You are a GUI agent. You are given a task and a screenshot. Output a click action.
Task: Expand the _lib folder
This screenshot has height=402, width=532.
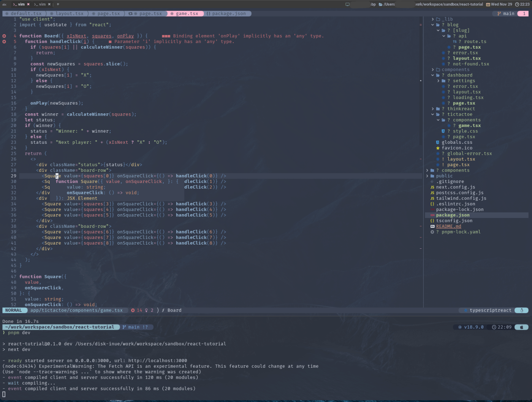[x=433, y=19]
